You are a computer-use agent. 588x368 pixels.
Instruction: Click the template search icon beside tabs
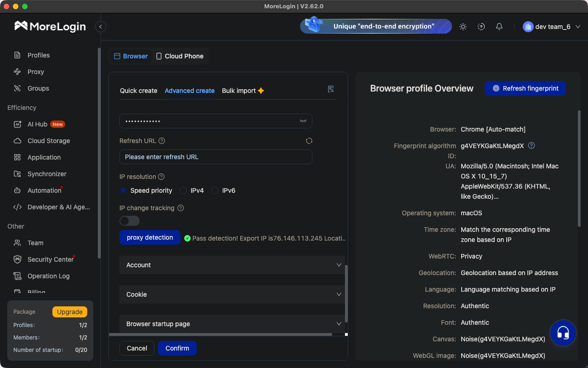(x=331, y=89)
